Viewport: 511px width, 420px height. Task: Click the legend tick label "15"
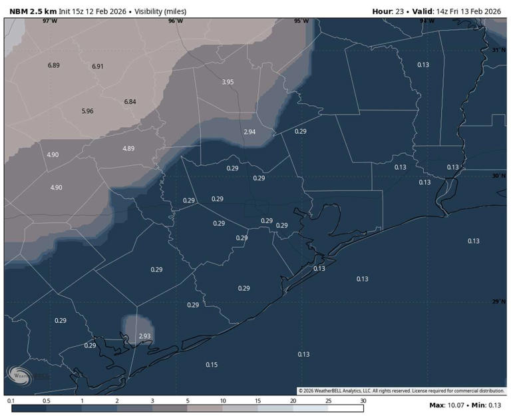(x=257, y=401)
